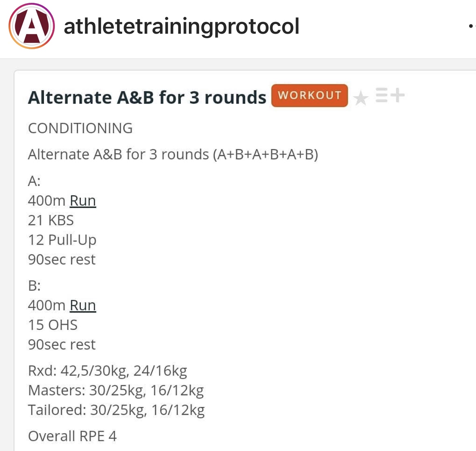Image resolution: width=476 pixels, height=451 pixels.
Task: Click the Rxd weights line
Action: coord(108,371)
